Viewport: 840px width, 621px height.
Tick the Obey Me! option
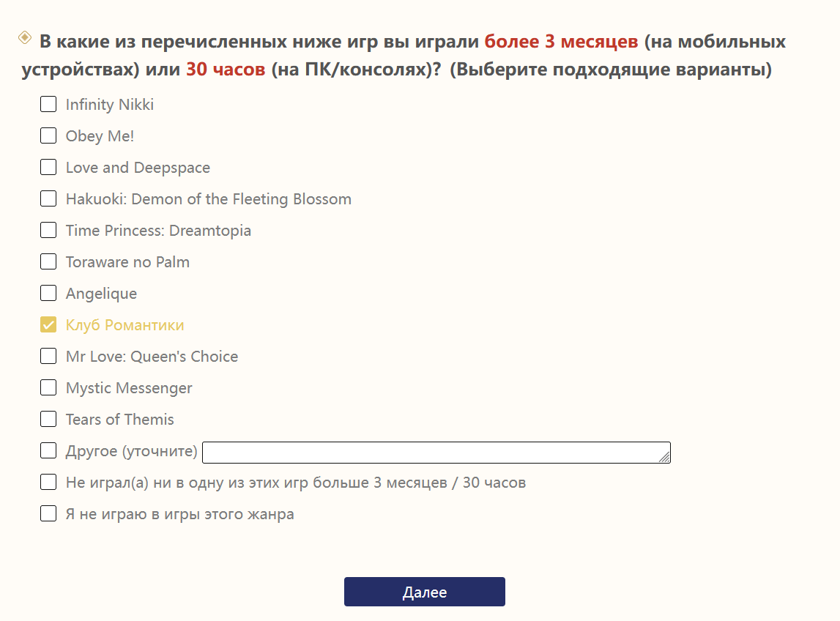coord(48,136)
